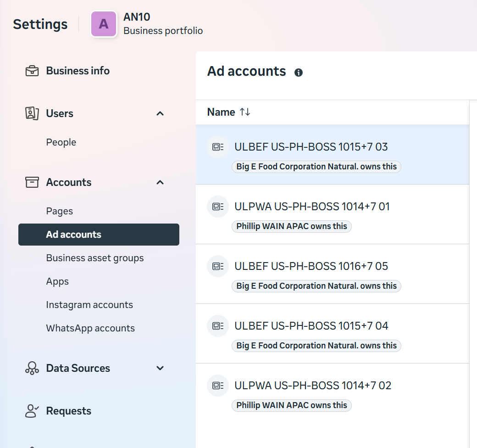The image size is (477, 448).
Task: Open the Pages menu item
Action: tap(60, 211)
